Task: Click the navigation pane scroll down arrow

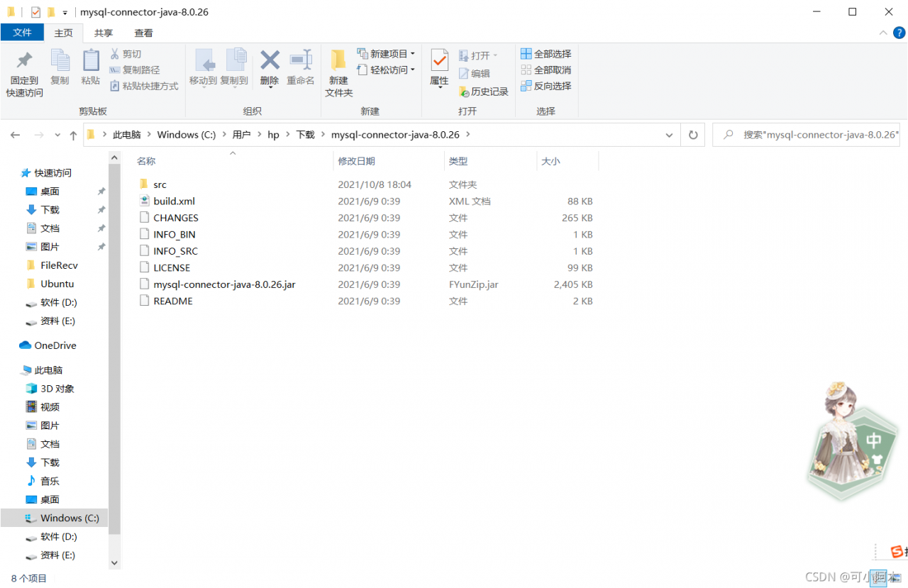Action: click(x=115, y=562)
